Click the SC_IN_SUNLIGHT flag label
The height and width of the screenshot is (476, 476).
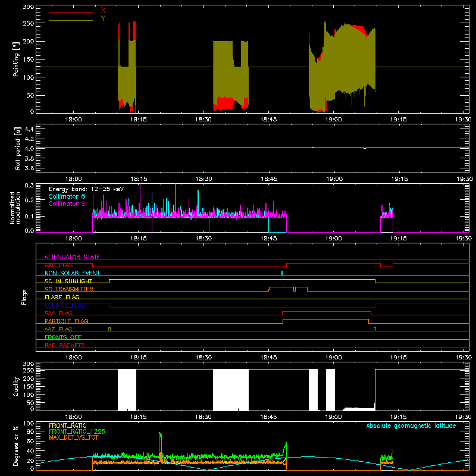tap(68, 281)
